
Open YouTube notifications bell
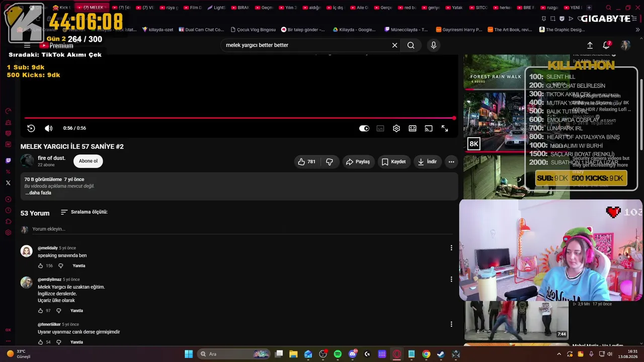(x=606, y=45)
